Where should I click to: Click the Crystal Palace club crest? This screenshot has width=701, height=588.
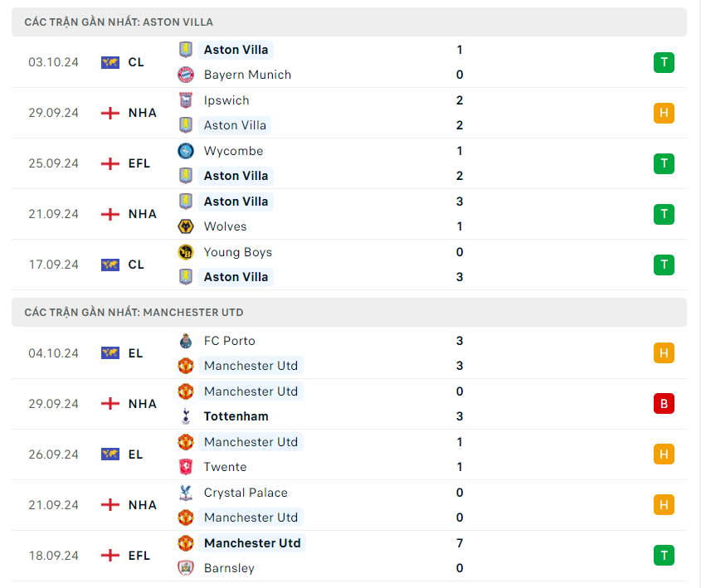(186, 493)
